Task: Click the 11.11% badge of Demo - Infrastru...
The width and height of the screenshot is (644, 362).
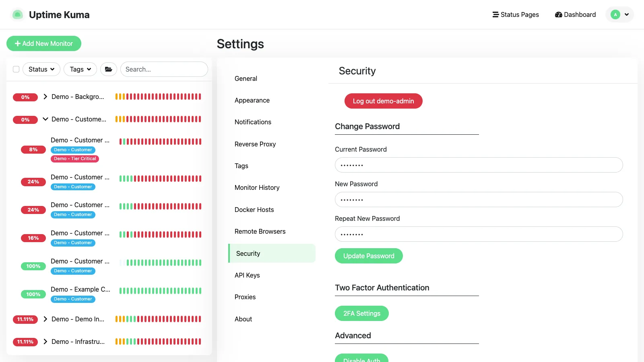Action: click(25, 342)
